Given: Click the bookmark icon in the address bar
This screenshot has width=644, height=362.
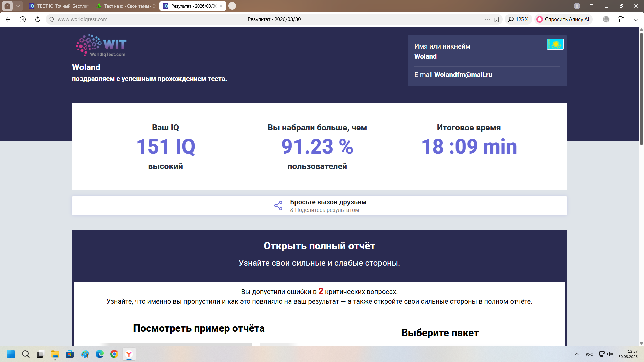Looking at the screenshot, I should tap(497, 19).
